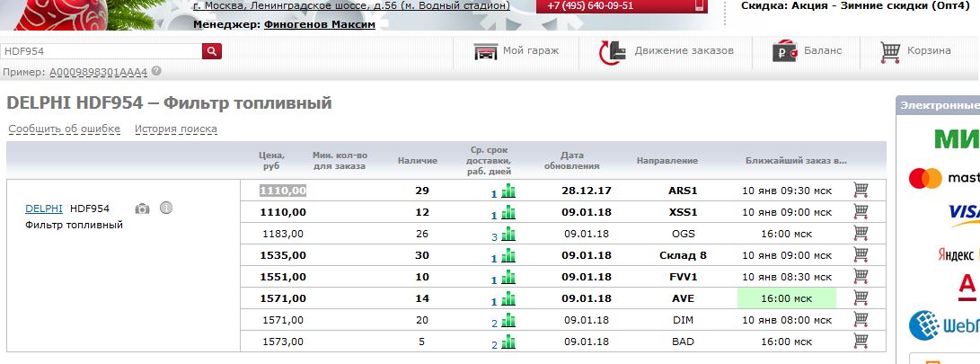
Task: Click the Электронные payments panel header
Action: click(x=938, y=106)
